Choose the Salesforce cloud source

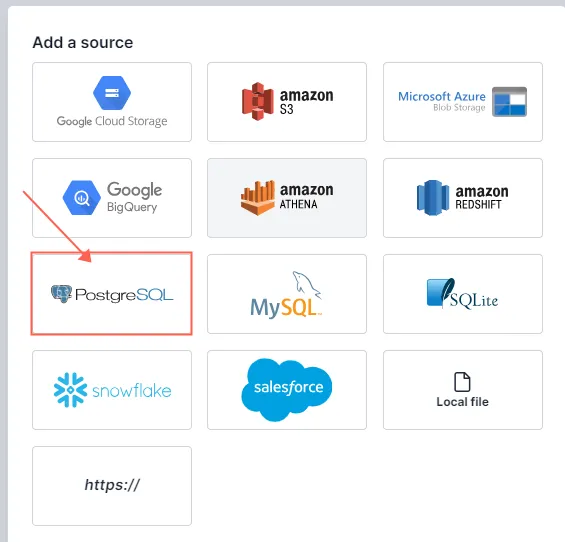pos(287,390)
